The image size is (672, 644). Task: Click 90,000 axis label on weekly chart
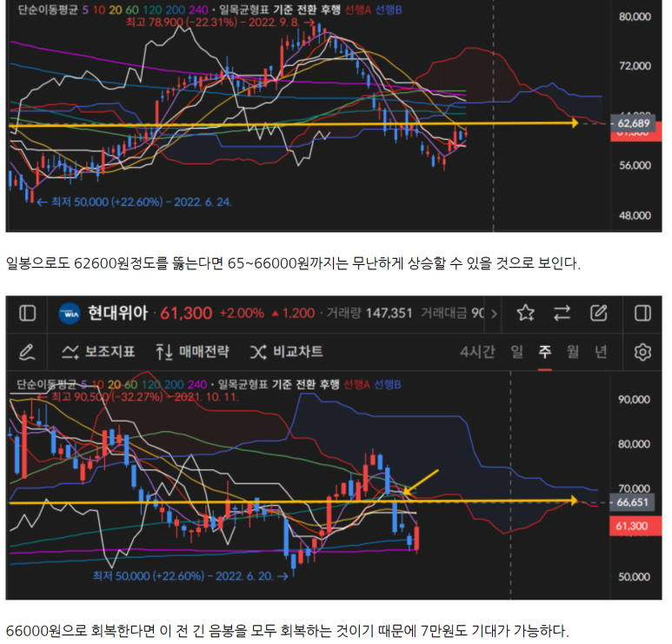(x=634, y=399)
